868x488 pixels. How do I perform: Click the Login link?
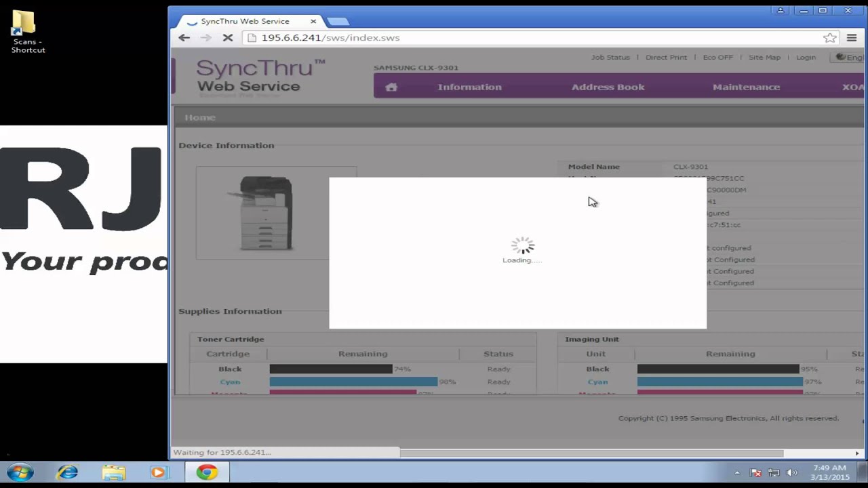pos(806,58)
